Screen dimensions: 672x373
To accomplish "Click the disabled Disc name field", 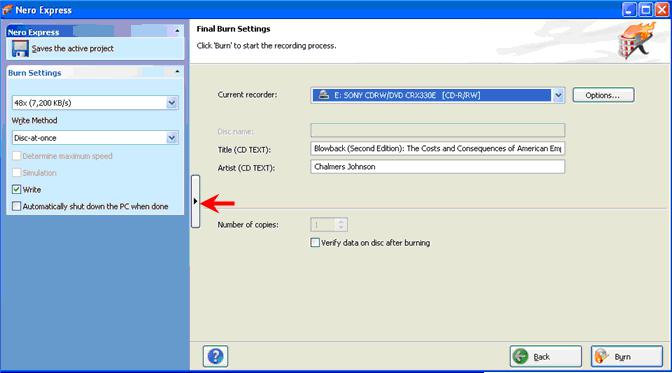I will (x=438, y=130).
